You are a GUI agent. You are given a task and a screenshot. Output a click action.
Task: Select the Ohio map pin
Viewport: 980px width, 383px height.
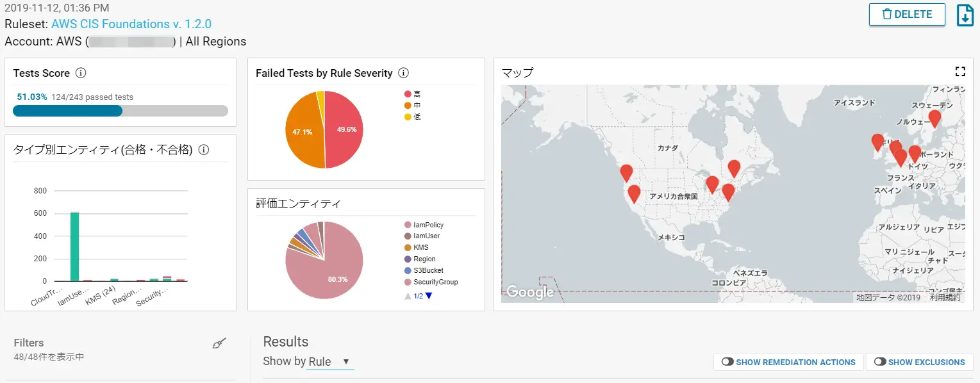point(712,185)
